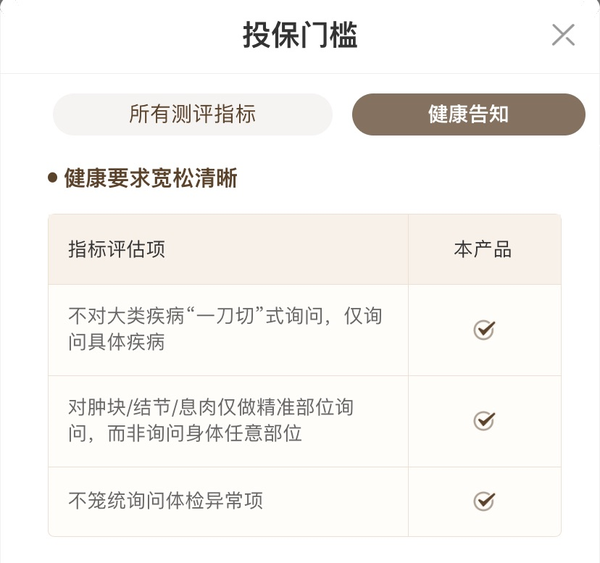Click checkmark icon for 肿块/结节/息肉 row

coord(484,421)
